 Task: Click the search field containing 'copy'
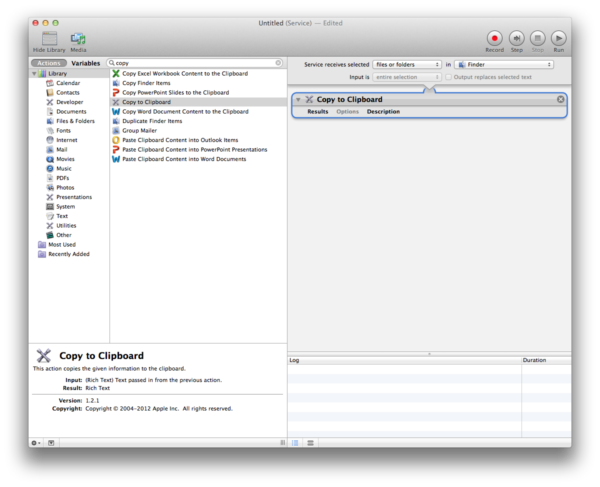tap(195, 63)
